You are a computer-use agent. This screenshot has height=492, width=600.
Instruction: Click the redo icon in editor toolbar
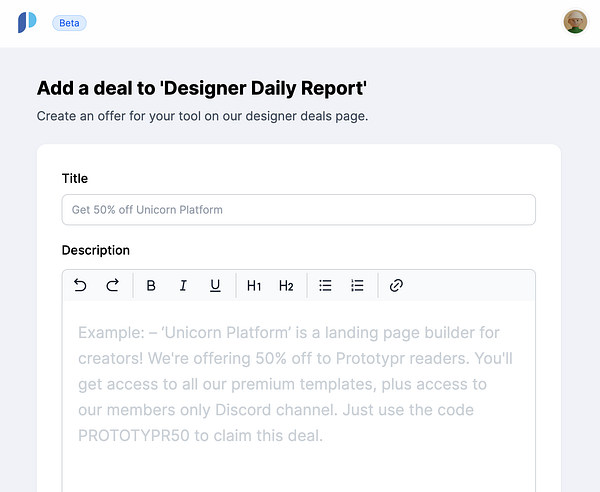click(112, 285)
